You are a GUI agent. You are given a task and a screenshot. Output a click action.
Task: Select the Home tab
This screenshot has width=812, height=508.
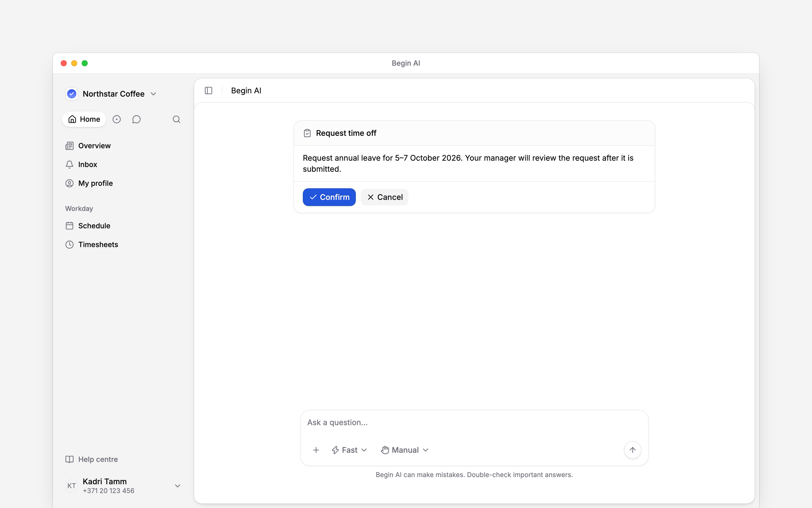pyautogui.click(x=84, y=119)
